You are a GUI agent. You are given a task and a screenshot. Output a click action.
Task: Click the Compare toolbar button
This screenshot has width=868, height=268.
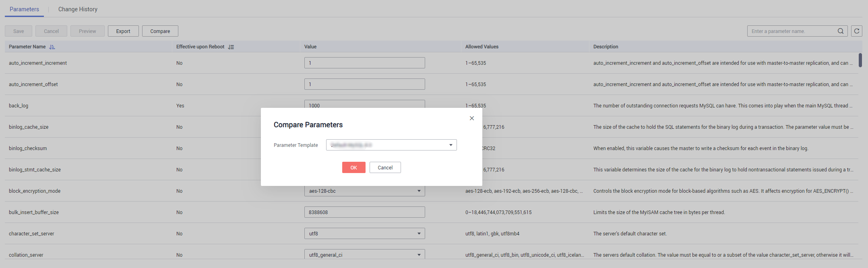coord(160,31)
